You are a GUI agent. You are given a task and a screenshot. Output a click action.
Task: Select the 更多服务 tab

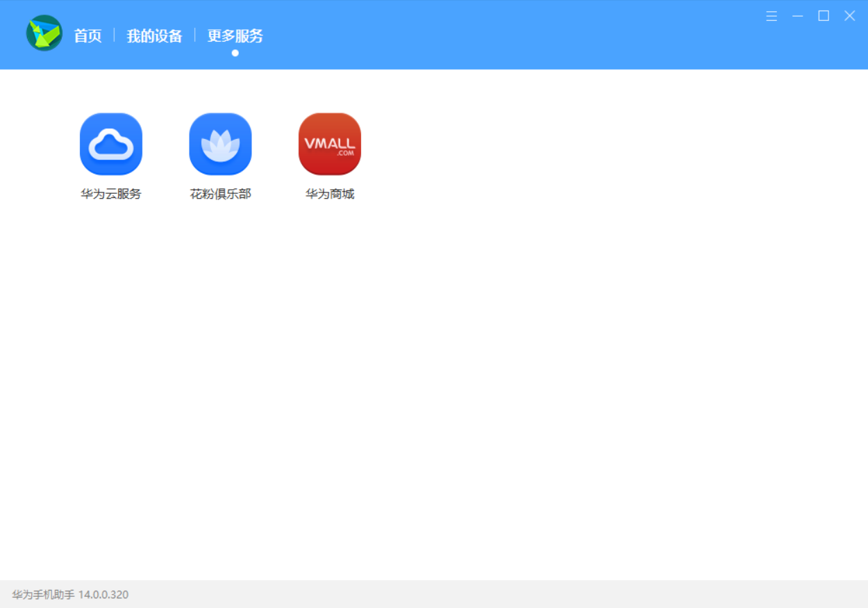pyautogui.click(x=235, y=35)
